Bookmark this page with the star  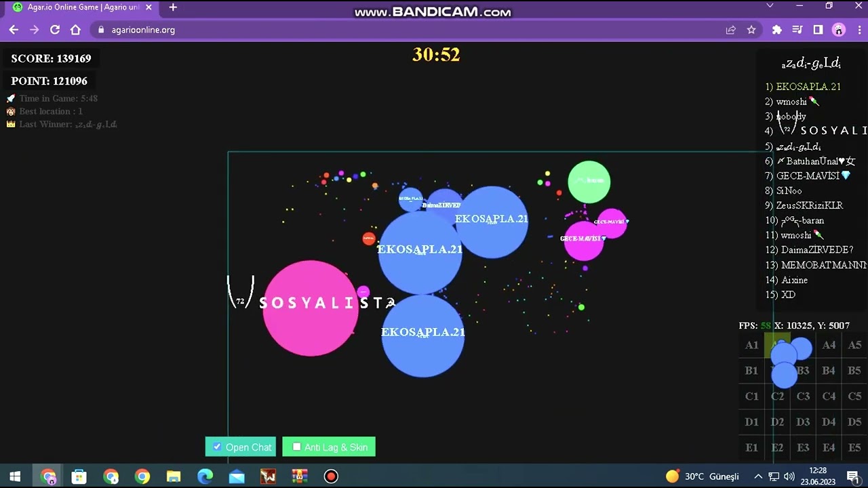[x=751, y=30]
